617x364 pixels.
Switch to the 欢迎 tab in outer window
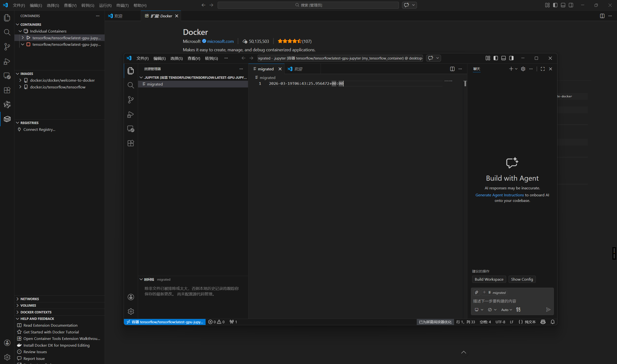pyautogui.click(x=118, y=16)
